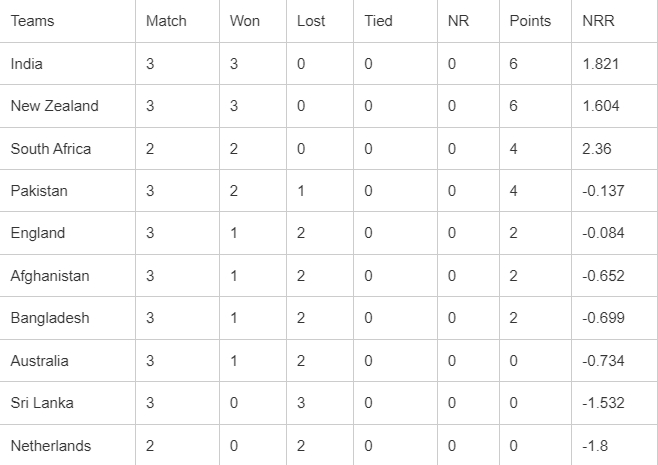Select the Bangladesh row label
Viewport: 658px width, 465px height.
coord(50,318)
